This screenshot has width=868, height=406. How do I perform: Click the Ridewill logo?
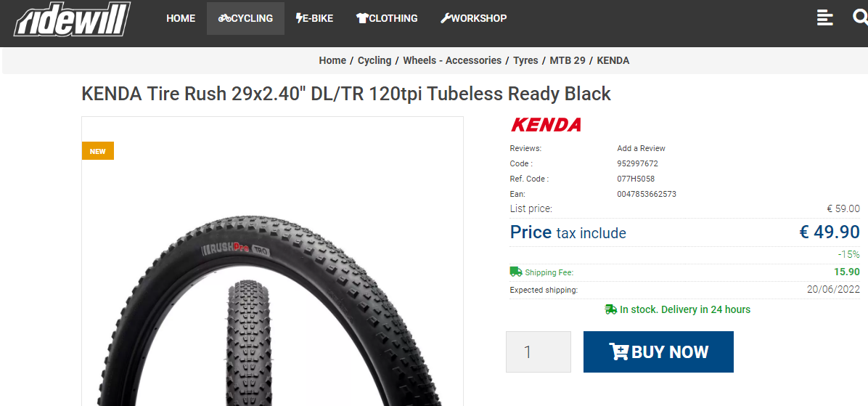click(x=73, y=19)
